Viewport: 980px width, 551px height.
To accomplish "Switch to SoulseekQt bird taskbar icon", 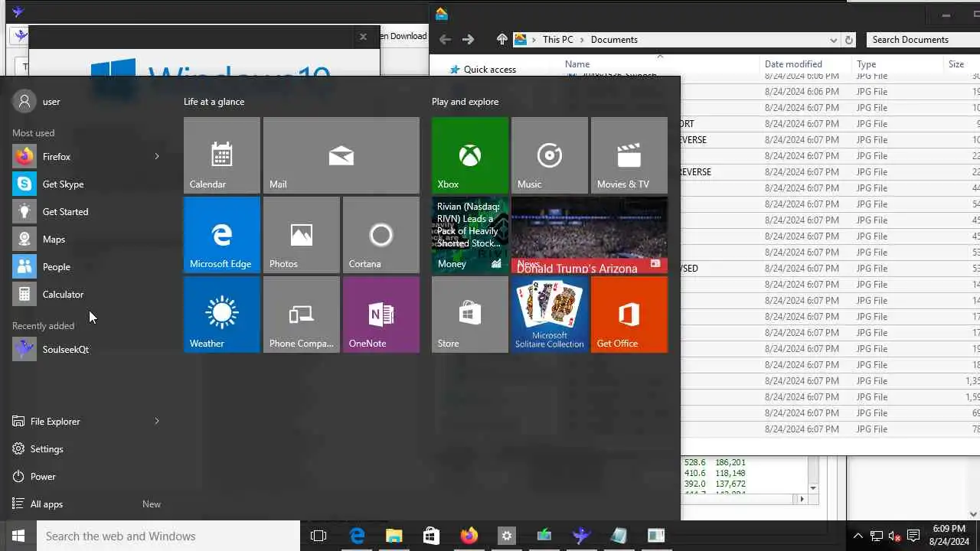I will point(581,536).
